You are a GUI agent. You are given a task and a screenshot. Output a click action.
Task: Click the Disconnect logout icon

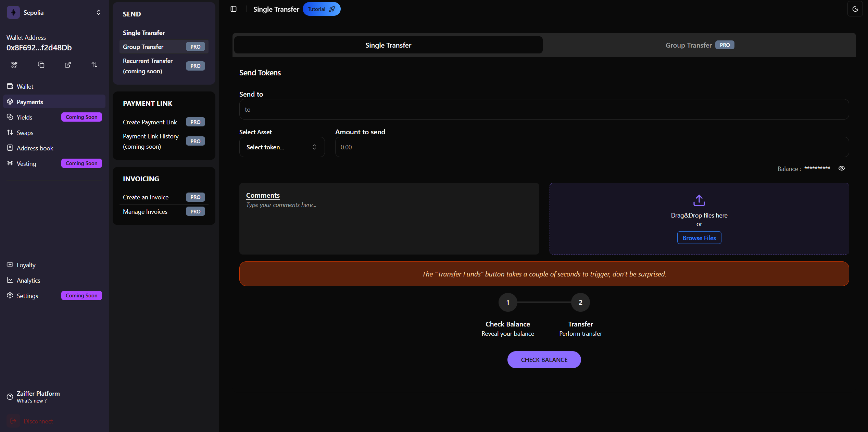pos(13,421)
